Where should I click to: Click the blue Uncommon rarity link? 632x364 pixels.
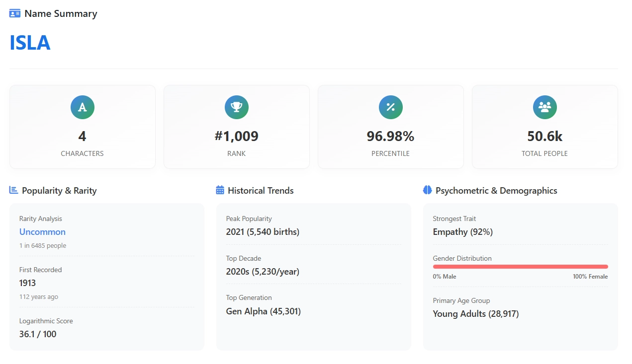[x=42, y=232]
